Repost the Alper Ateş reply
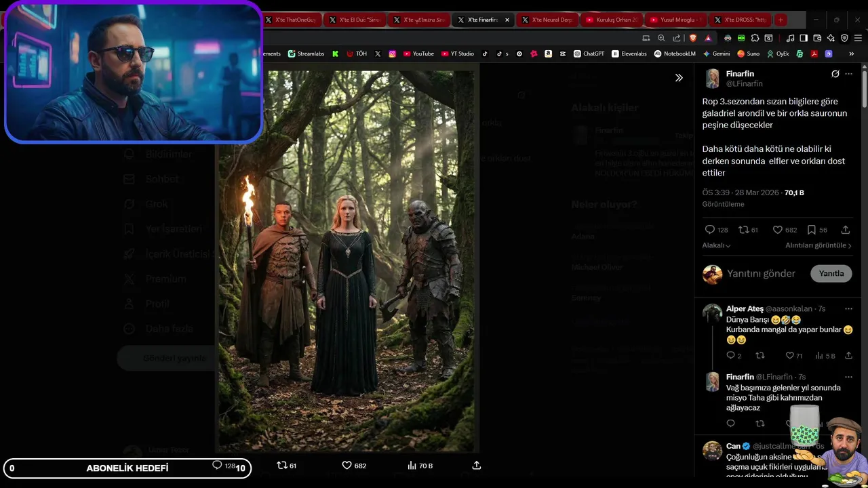This screenshot has height=488, width=868. point(760,356)
